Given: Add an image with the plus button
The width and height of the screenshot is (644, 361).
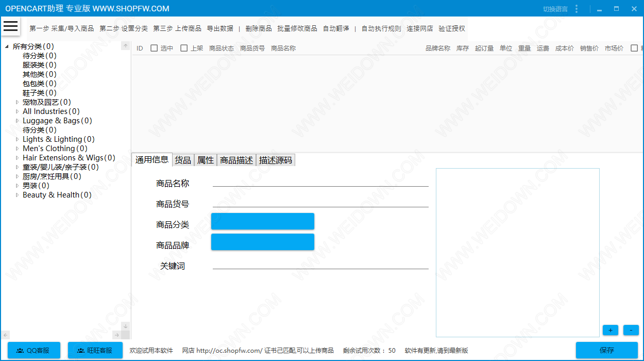Looking at the screenshot, I should point(611,330).
